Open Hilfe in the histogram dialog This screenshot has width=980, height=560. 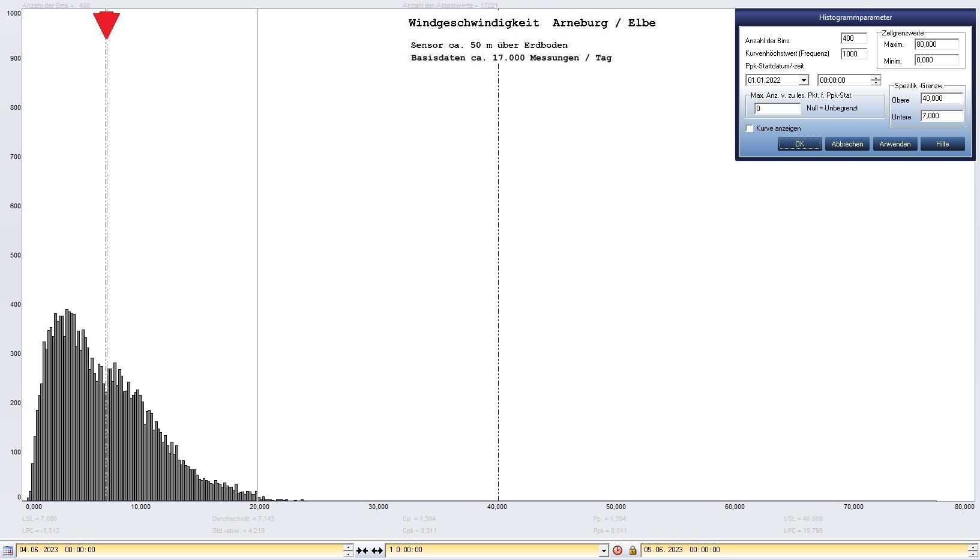click(942, 144)
